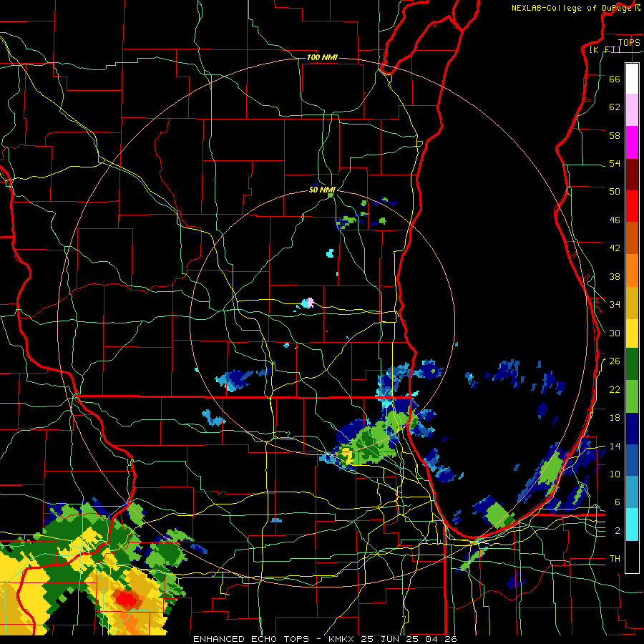Click the medium blue legend segment near 10

(x=632, y=460)
